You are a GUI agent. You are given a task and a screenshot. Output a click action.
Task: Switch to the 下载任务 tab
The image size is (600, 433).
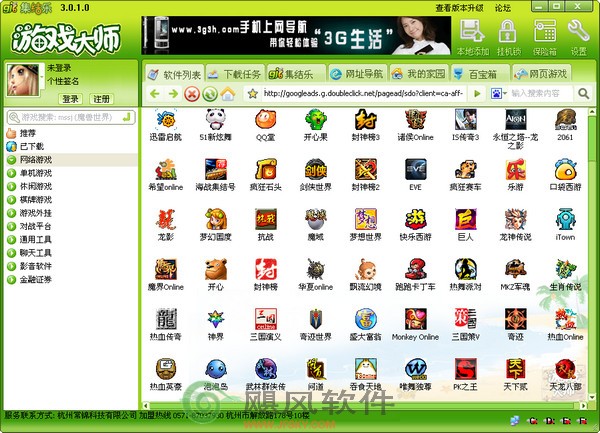[235, 74]
